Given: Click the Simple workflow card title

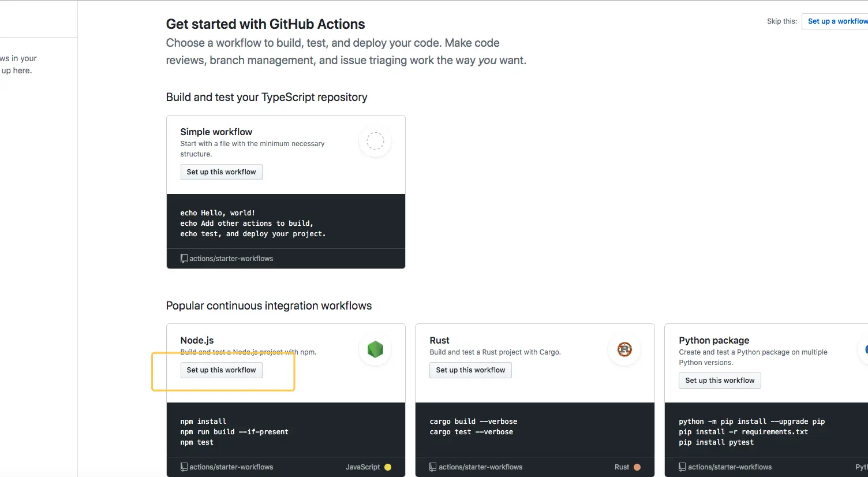Looking at the screenshot, I should click(x=216, y=132).
